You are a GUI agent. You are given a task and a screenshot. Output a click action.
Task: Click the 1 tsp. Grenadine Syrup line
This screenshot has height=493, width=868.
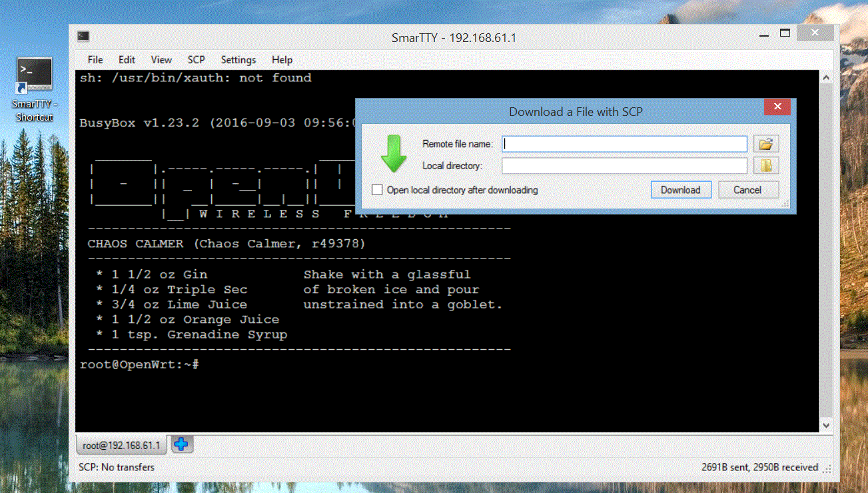[191, 334]
